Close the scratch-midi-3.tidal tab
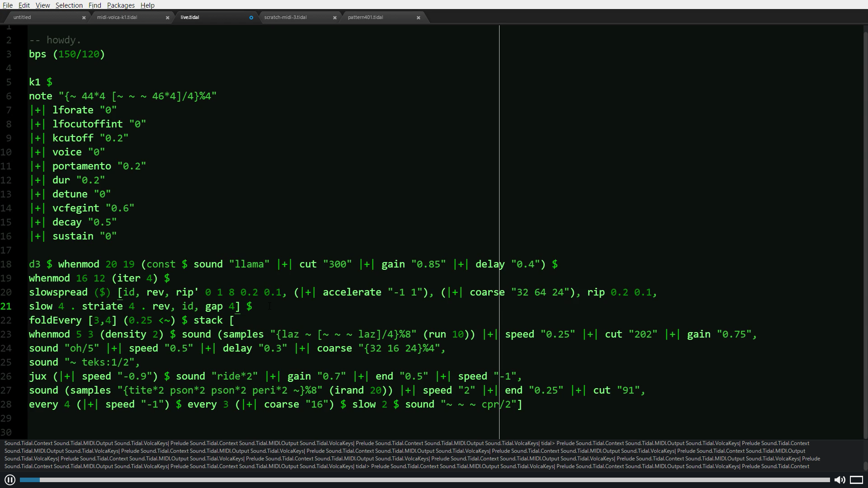868x488 pixels. 335,18
